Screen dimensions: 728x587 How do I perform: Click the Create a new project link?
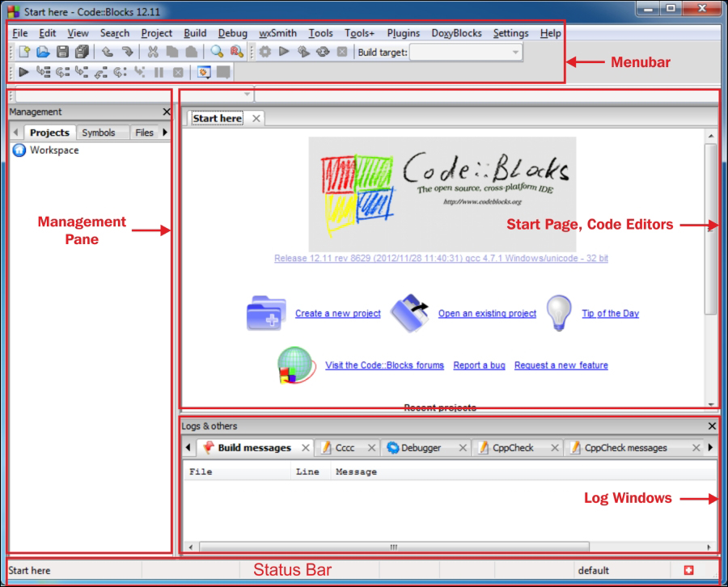coord(338,313)
